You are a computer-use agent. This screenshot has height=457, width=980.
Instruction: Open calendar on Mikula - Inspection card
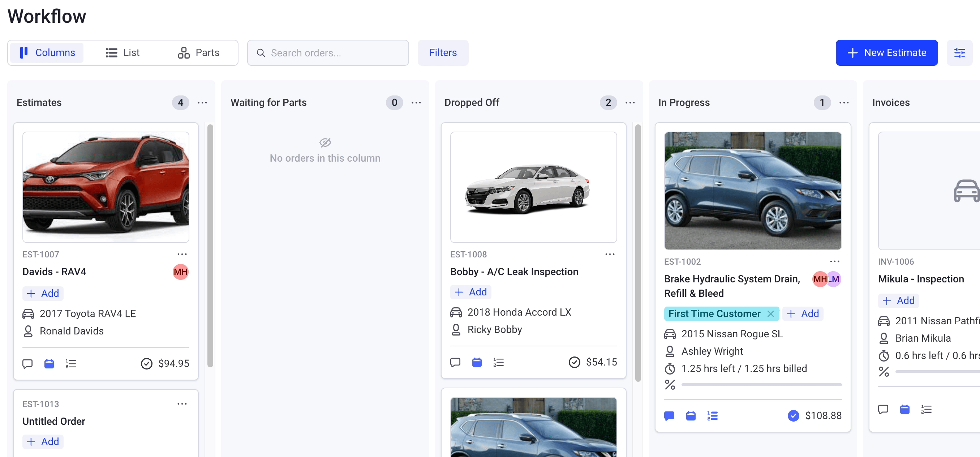tap(905, 409)
